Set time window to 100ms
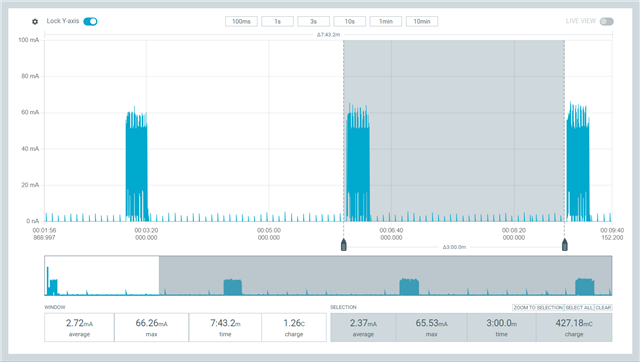This screenshot has width=640, height=362. pos(241,21)
